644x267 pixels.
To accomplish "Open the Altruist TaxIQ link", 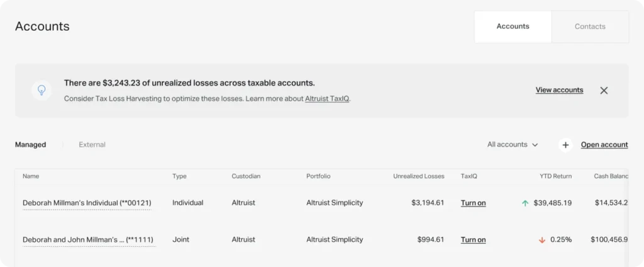I will click(x=327, y=99).
